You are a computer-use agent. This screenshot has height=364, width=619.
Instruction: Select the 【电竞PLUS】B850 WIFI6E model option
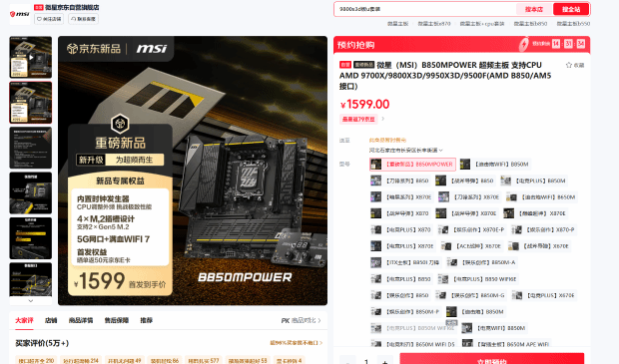(x=477, y=279)
